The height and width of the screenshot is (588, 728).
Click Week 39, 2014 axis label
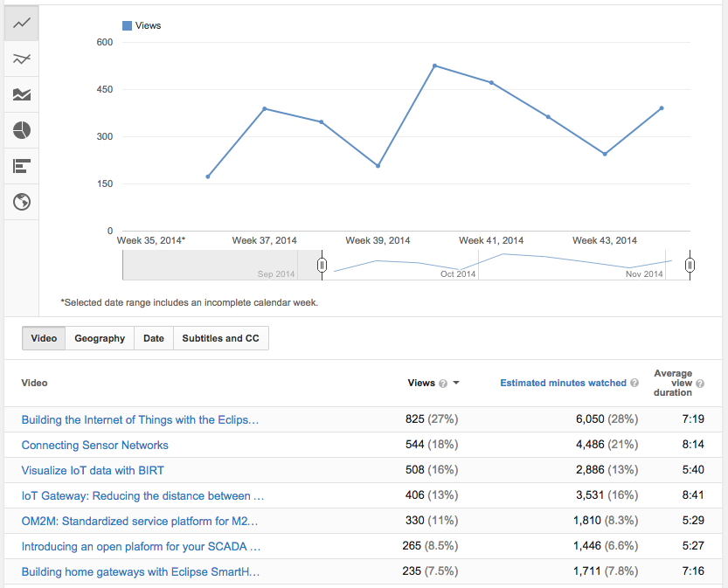coord(378,240)
